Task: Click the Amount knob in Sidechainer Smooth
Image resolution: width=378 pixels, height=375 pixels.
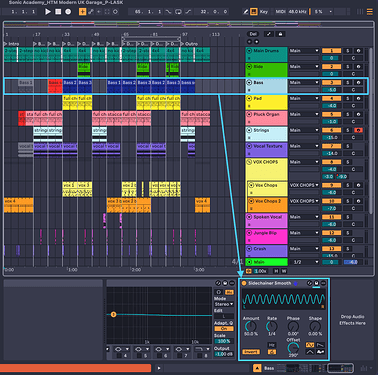Action: (251, 326)
